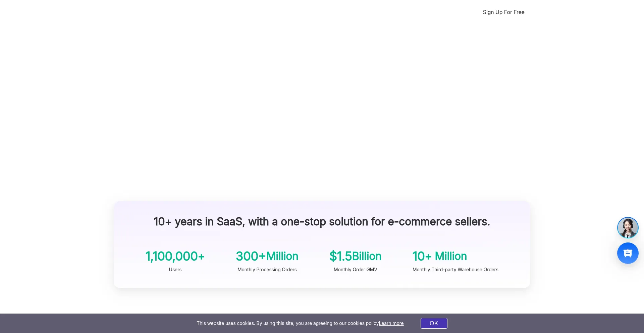The image size is (644, 333).
Task: Select the 1,100,000+ statistic number
Action: [175, 256]
